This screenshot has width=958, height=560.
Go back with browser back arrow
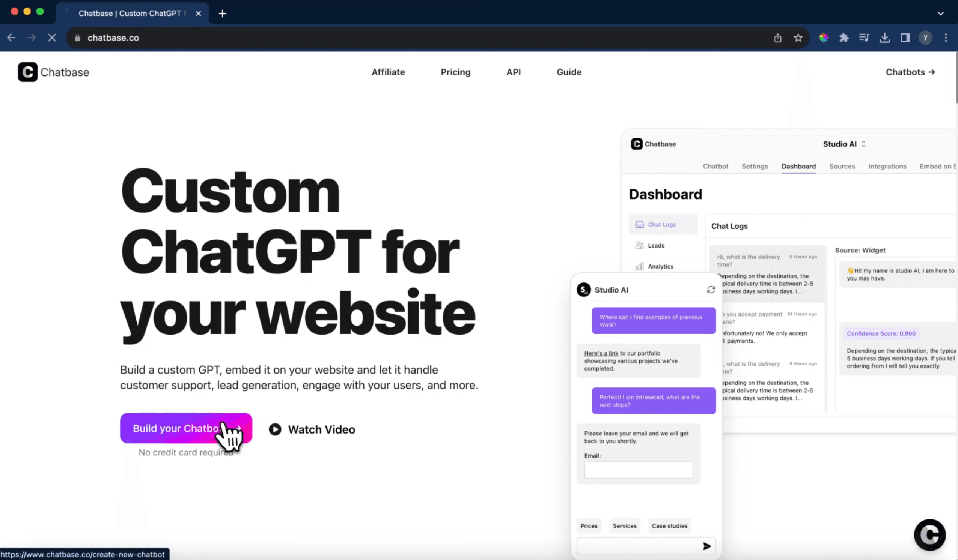pos(11,38)
